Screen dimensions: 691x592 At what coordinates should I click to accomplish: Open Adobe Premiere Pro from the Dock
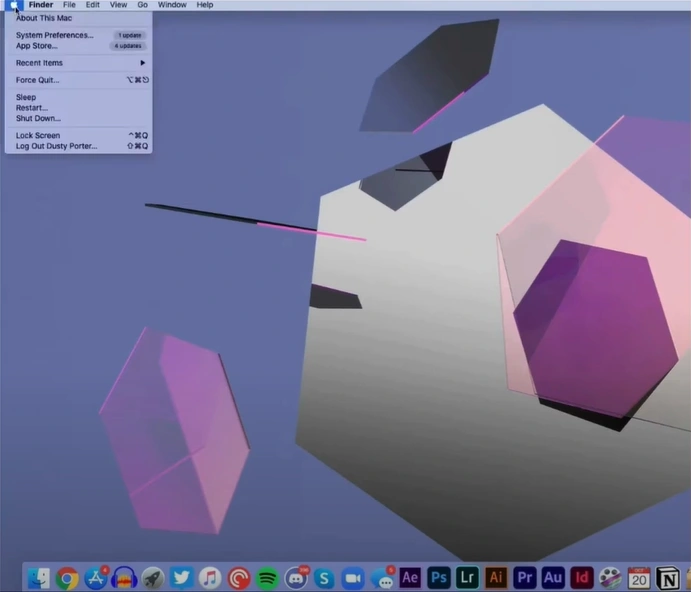tap(525, 577)
